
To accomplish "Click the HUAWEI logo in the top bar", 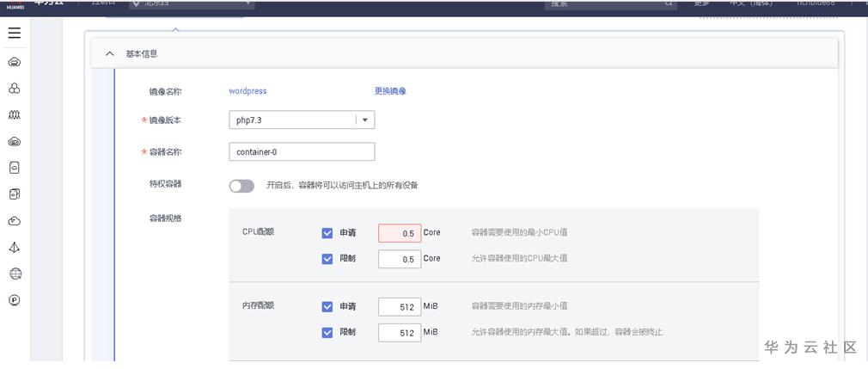I will coord(15,4).
